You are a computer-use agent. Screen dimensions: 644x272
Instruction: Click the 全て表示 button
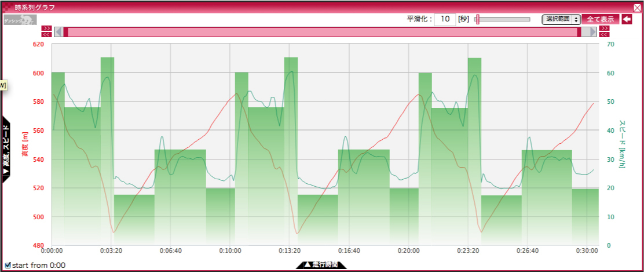pos(601,19)
